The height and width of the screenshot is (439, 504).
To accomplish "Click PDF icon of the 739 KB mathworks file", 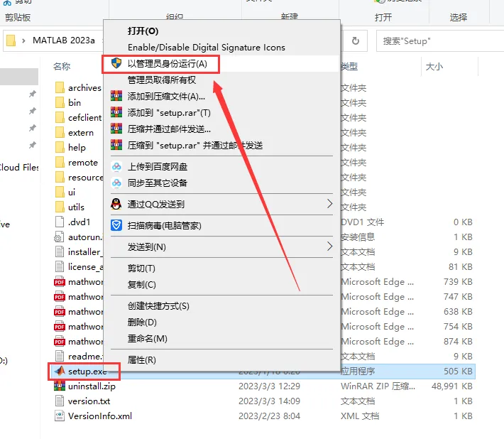I will tap(60, 282).
